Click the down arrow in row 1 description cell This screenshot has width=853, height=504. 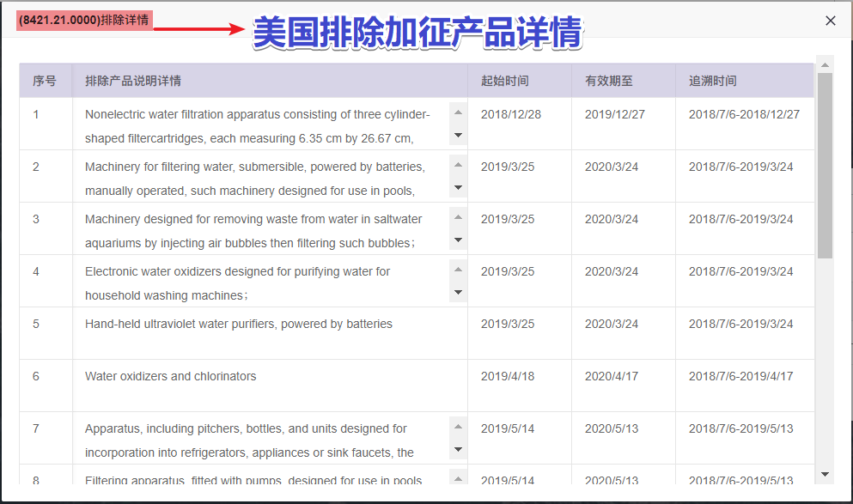tap(458, 135)
